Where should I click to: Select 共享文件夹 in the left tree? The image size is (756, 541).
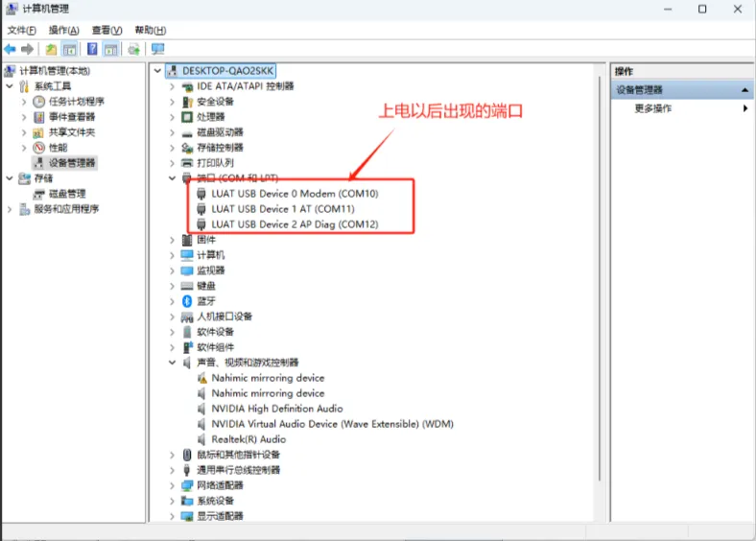tap(72, 132)
